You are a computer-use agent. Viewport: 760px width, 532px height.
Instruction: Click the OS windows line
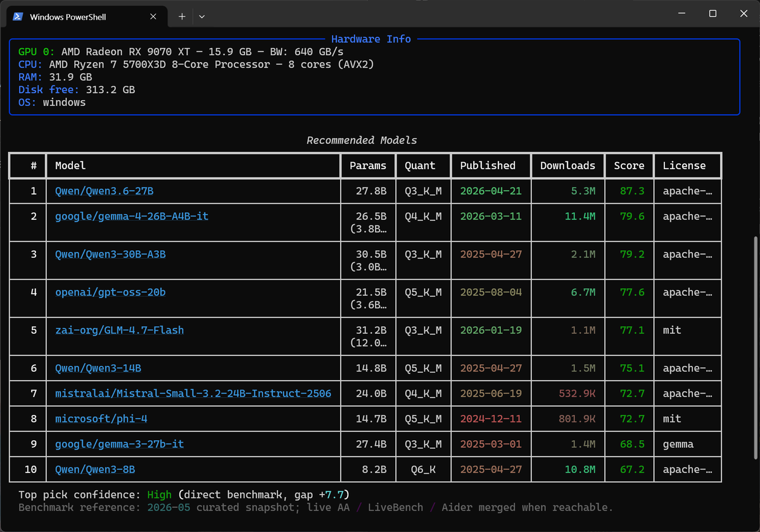pyautogui.click(x=52, y=102)
